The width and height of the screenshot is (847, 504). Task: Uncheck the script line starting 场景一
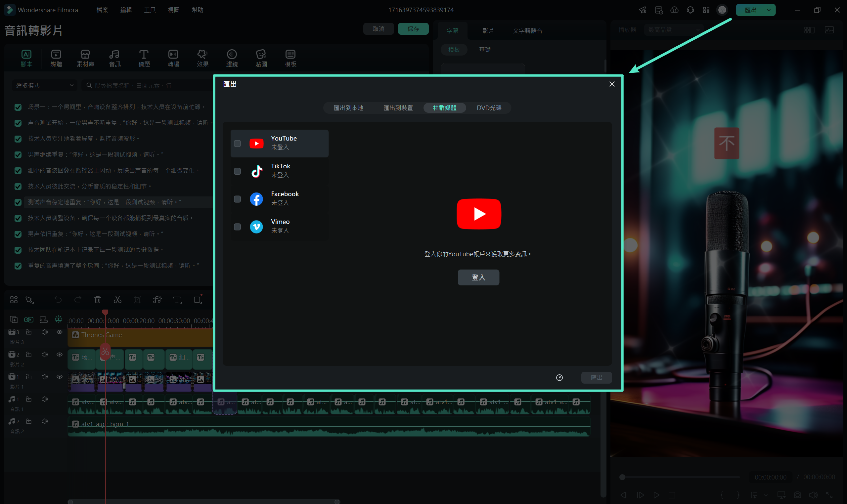[x=18, y=107]
